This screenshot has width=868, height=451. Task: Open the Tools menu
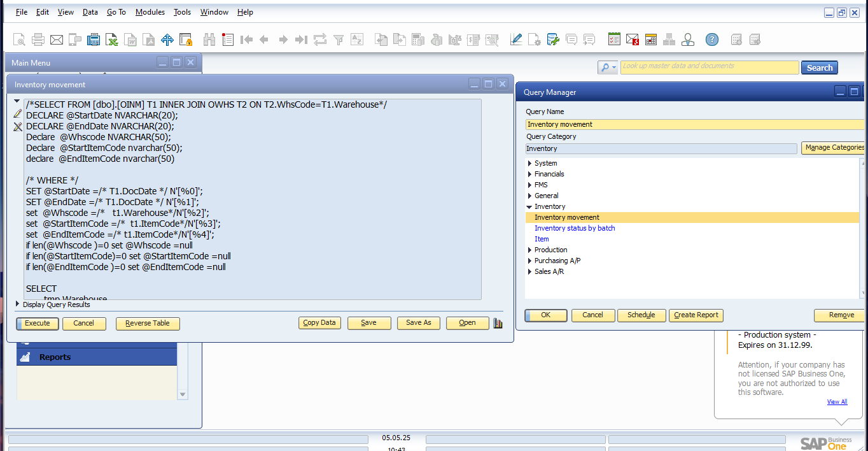click(182, 12)
